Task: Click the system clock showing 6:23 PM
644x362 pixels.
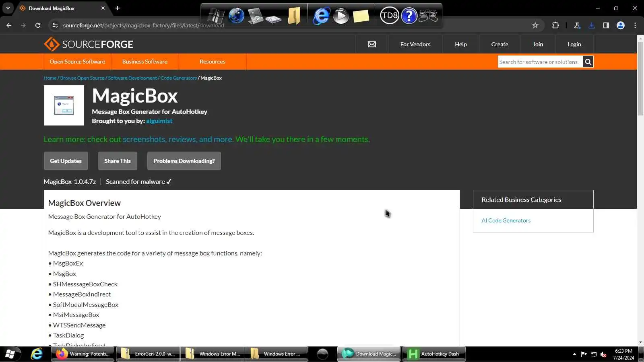Action: tap(623, 354)
